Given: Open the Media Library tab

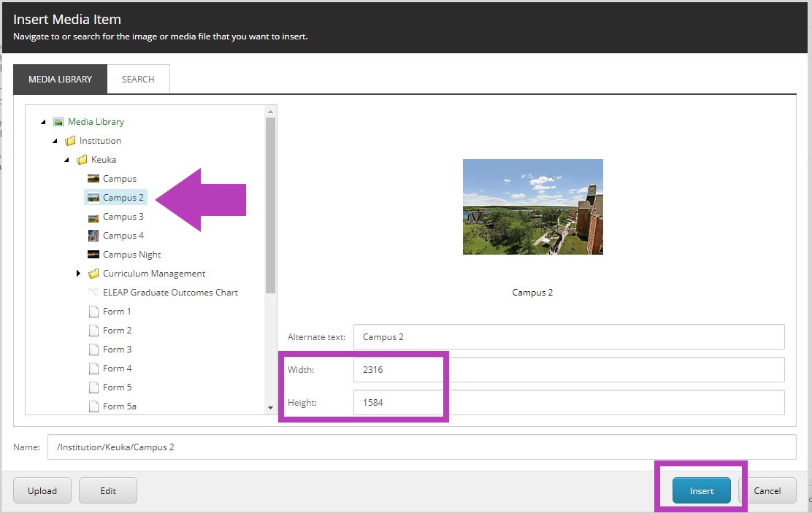Looking at the screenshot, I should 60,79.
